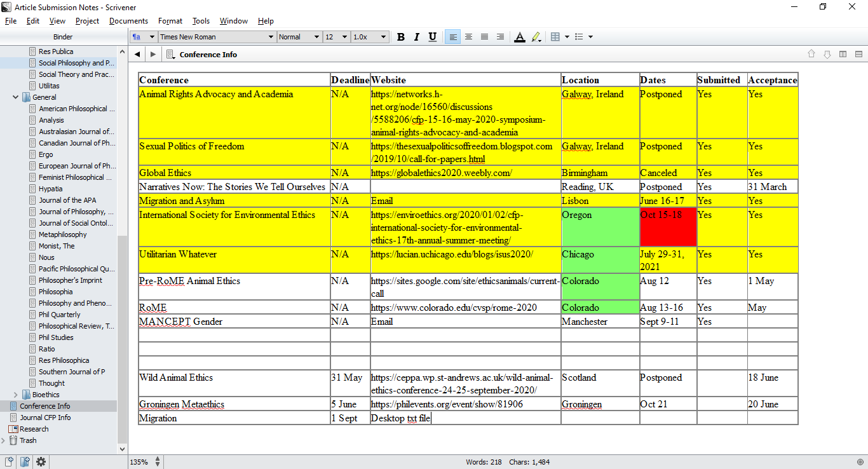868x469 pixels.
Task: Open the Project menu
Action: (x=87, y=21)
